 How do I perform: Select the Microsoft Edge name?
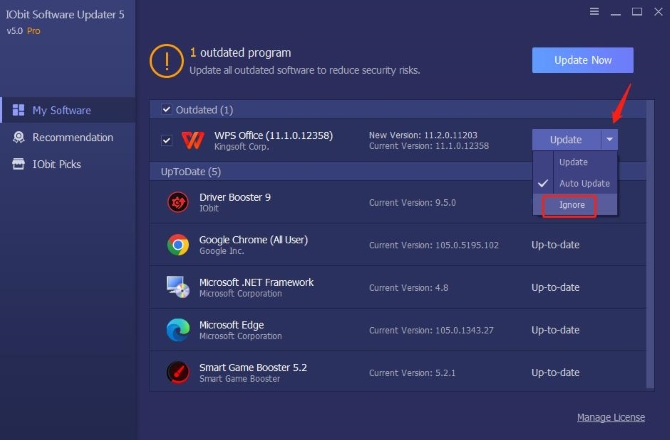click(231, 325)
